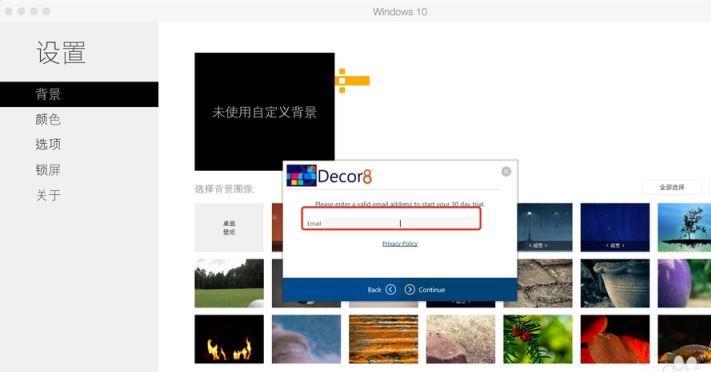The width and height of the screenshot is (711, 372).
Task: Pick the clay pottery thumbnail
Action: coord(615,283)
